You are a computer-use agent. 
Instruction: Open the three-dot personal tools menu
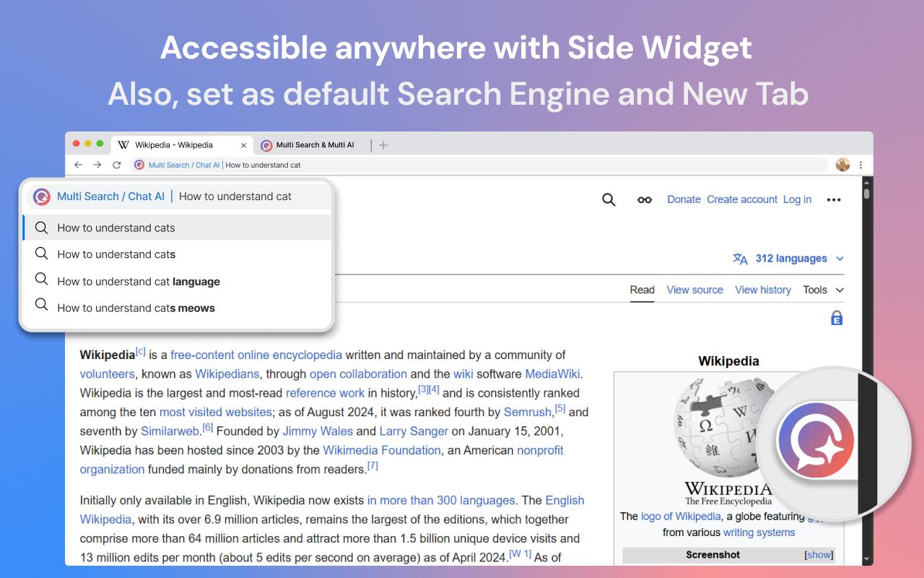tap(834, 199)
